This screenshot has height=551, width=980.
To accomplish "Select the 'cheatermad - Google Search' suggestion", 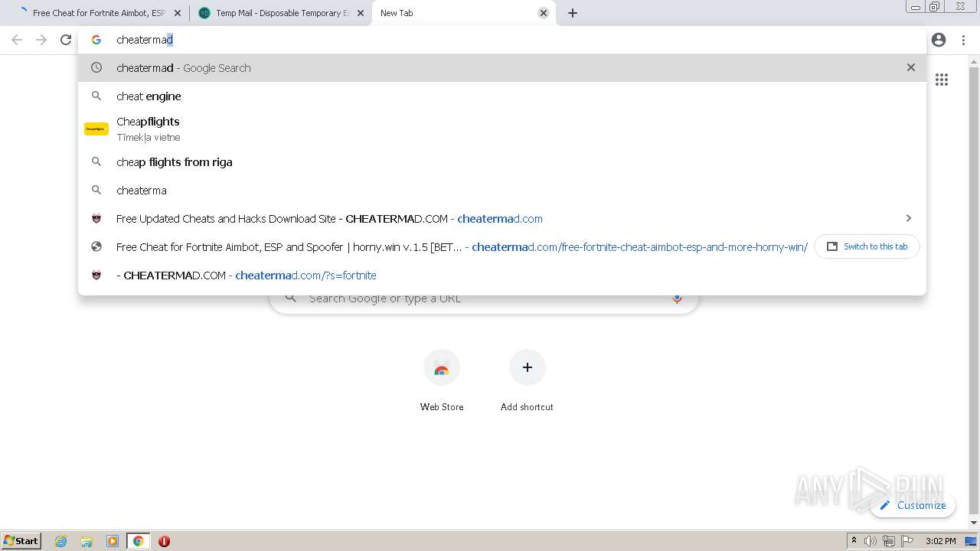I will pyautogui.click(x=502, y=67).
